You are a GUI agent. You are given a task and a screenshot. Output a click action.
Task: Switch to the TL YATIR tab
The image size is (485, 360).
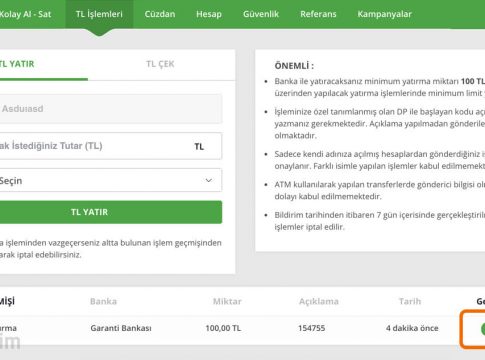tap(44, 64)
